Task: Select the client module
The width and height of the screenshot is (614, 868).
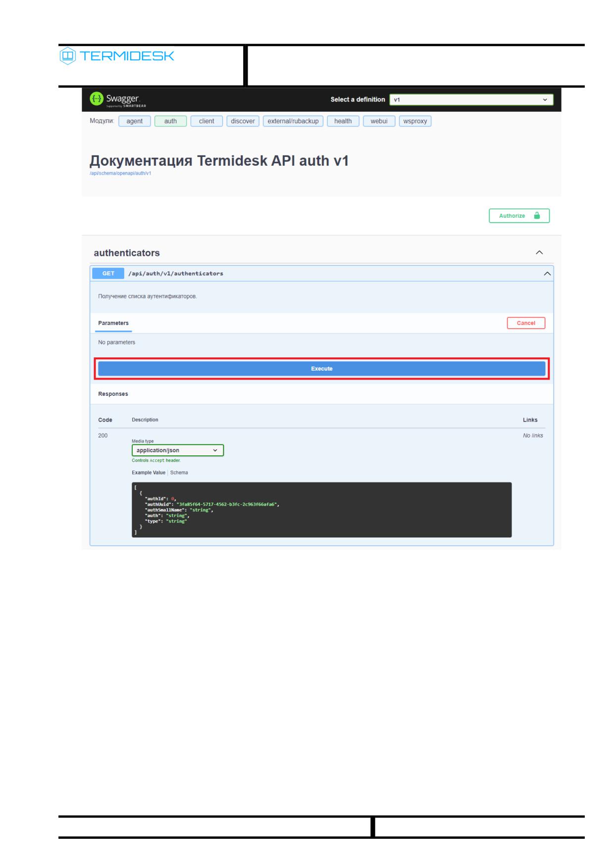Action: 206,121
